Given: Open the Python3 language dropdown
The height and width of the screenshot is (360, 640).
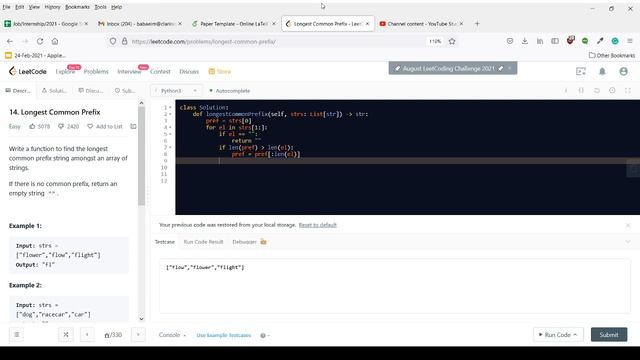Looking at the screenshot, I should (x=176, y=91).
